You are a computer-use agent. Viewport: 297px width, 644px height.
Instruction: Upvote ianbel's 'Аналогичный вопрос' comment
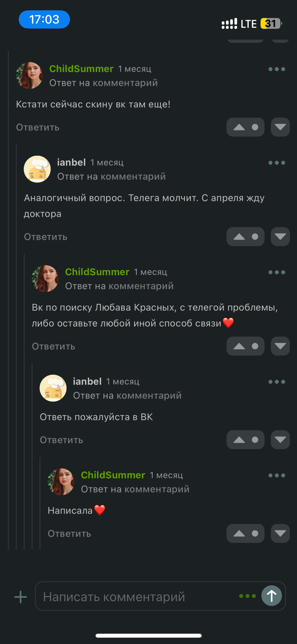239,237
